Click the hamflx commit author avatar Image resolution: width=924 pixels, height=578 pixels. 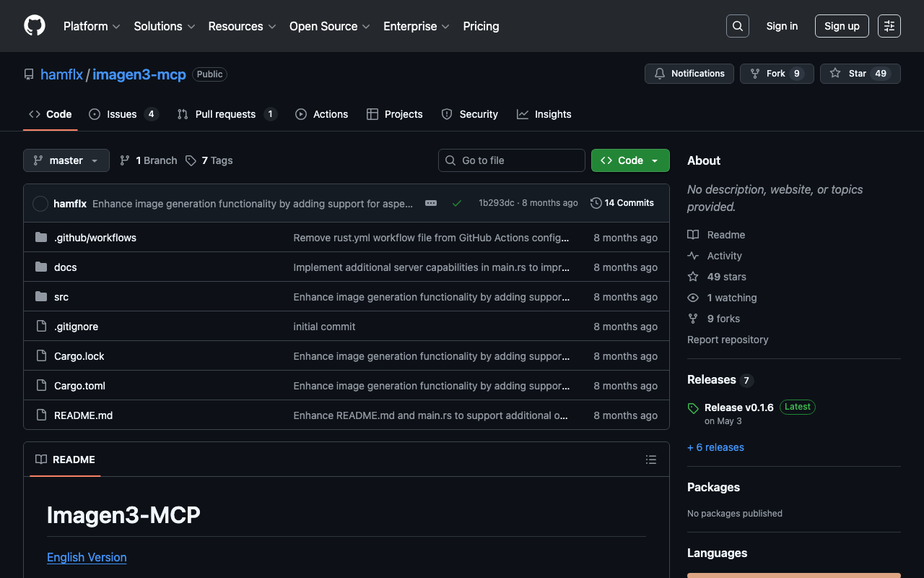(x=40, y=204)
